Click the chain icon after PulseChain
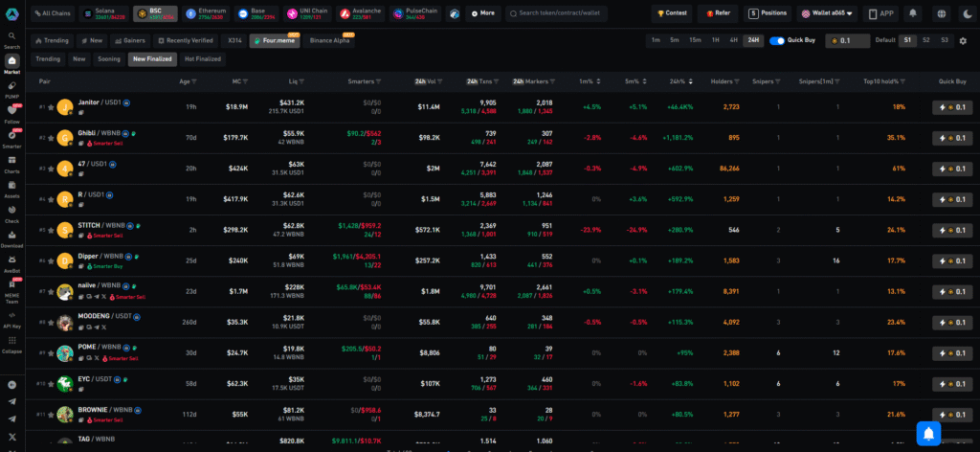 click(x=454, y=13)
